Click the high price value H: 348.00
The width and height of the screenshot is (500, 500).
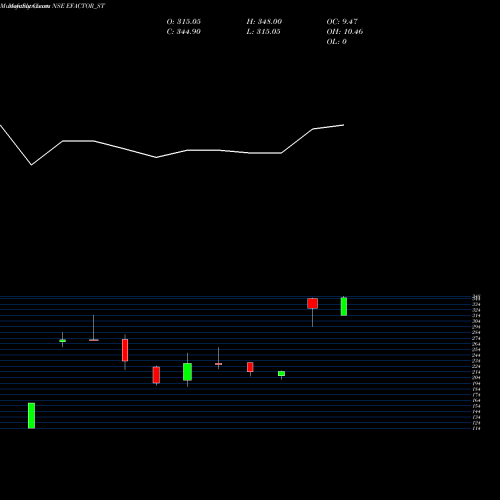264,22
